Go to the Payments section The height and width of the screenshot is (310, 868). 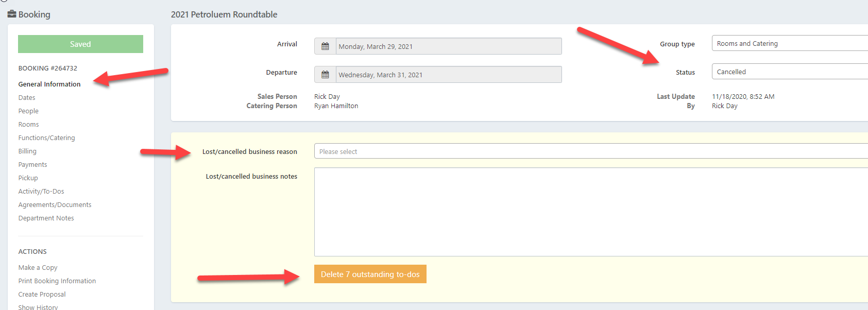coord(32,165)
